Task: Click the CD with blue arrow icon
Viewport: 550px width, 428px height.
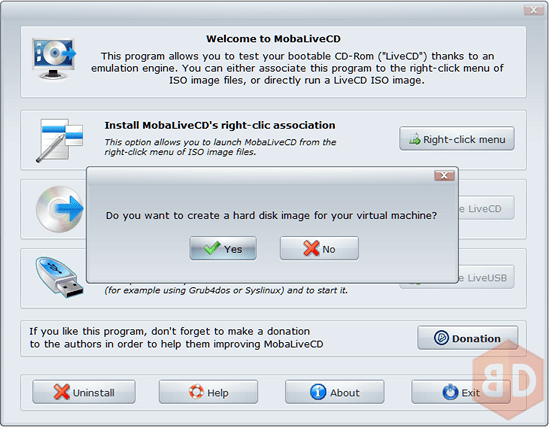Action: pos(60,209)
